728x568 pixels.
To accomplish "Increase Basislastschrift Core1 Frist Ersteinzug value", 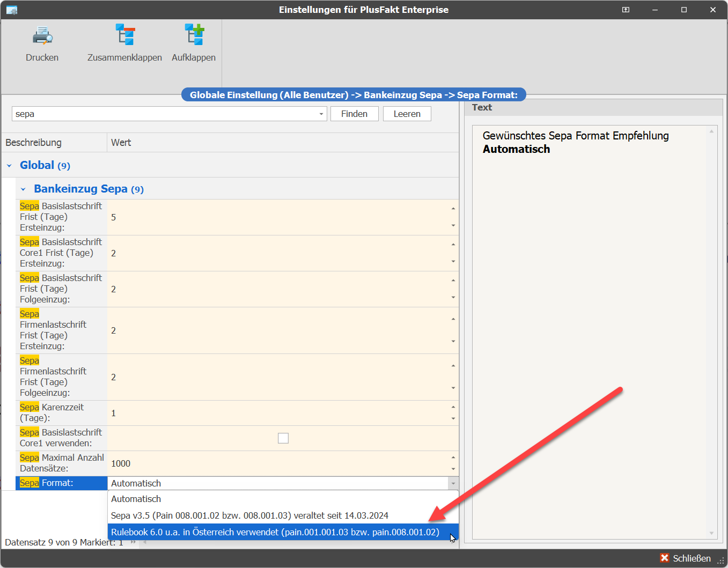I will 453,245.
